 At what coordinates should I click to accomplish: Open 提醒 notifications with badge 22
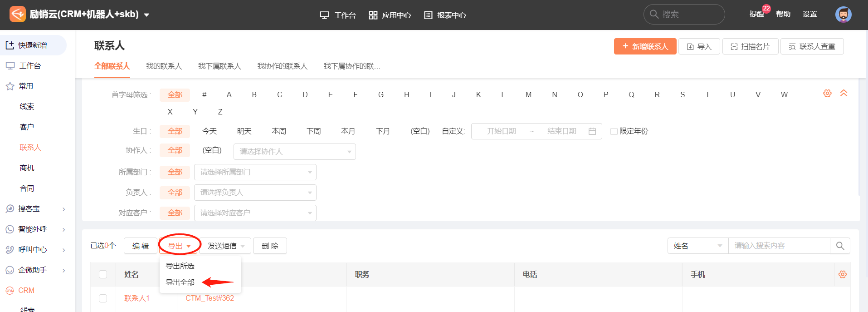(756, 14)
